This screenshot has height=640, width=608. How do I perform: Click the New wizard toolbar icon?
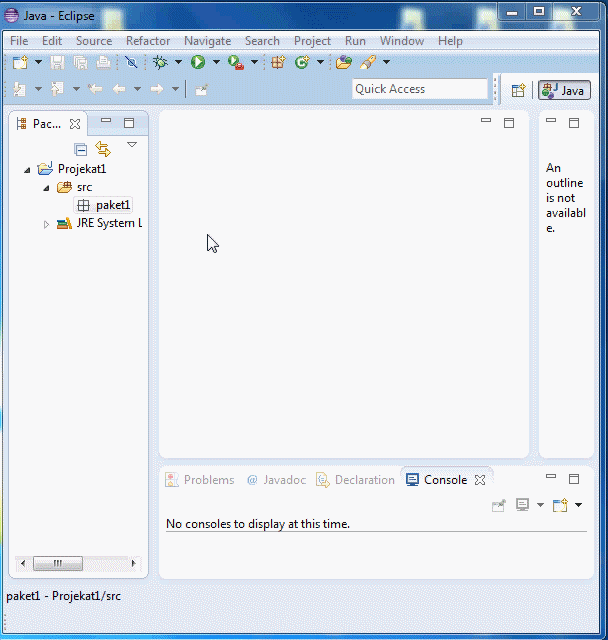tap(20, 62)
